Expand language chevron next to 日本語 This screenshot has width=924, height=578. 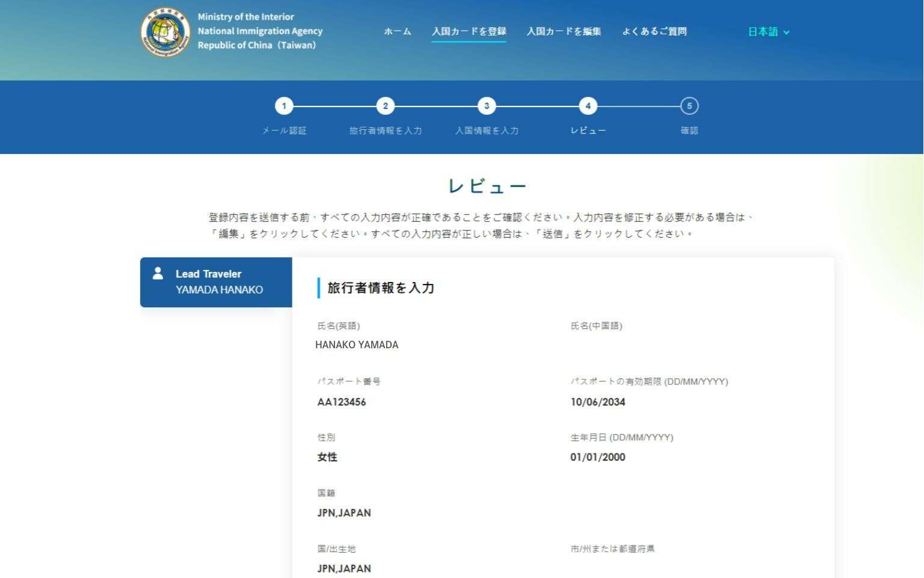[786, 32]
